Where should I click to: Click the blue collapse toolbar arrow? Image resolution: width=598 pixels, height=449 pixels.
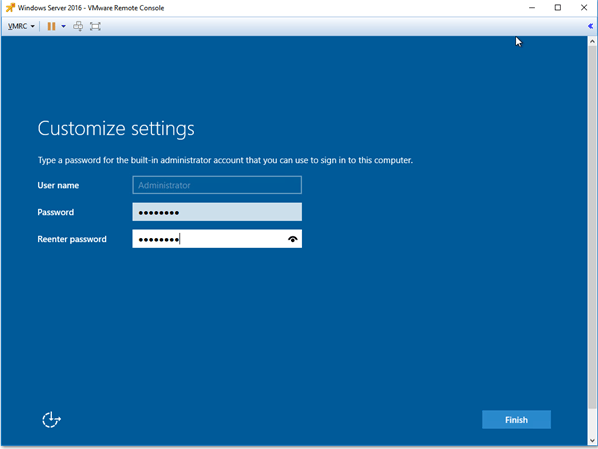pyautogui.click(x=590, y=26)
